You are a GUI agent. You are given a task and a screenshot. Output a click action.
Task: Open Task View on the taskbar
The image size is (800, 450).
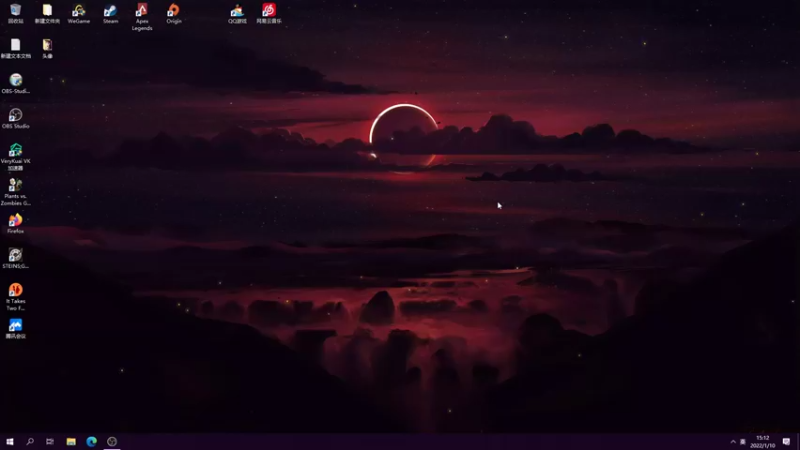pyautogui.click(x=50, y=441)
